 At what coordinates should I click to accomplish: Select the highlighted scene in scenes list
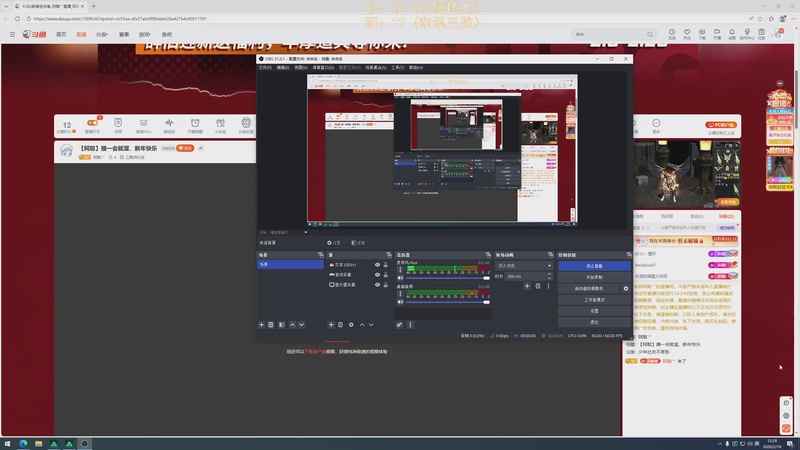pos(290,264)
